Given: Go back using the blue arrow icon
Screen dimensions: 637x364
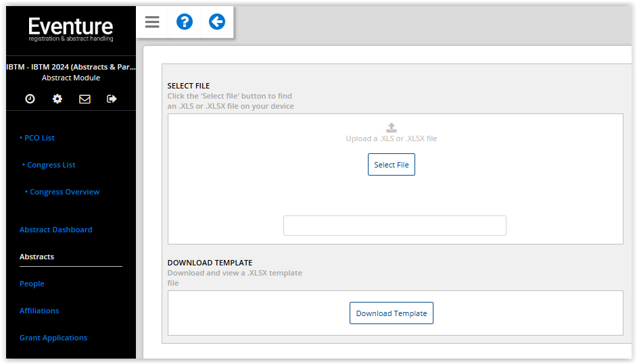Looking at the screenshot, I should (x=217, y=22).
